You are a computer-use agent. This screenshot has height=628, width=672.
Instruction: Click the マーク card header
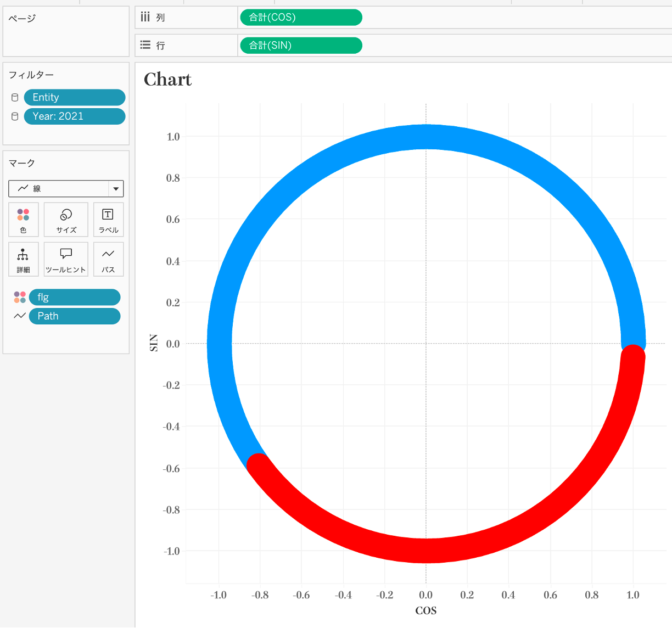[x=22, y=163]
